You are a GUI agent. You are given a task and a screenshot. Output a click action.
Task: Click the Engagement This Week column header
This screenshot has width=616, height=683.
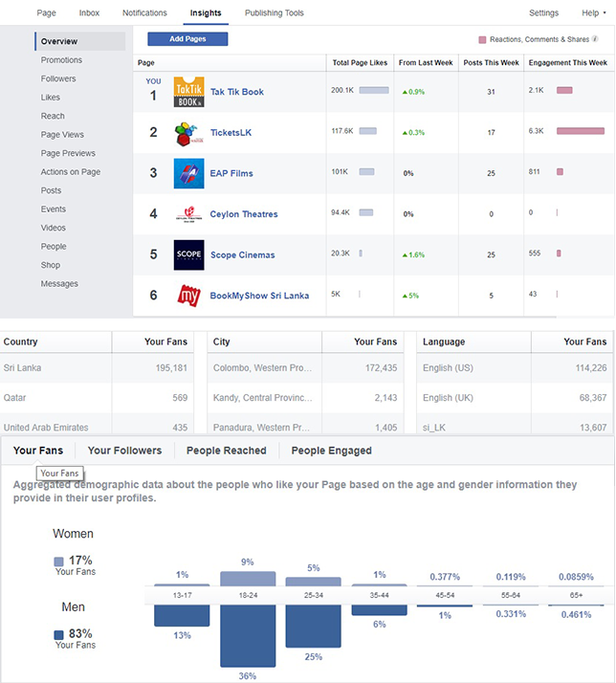(x=567, y=63)
